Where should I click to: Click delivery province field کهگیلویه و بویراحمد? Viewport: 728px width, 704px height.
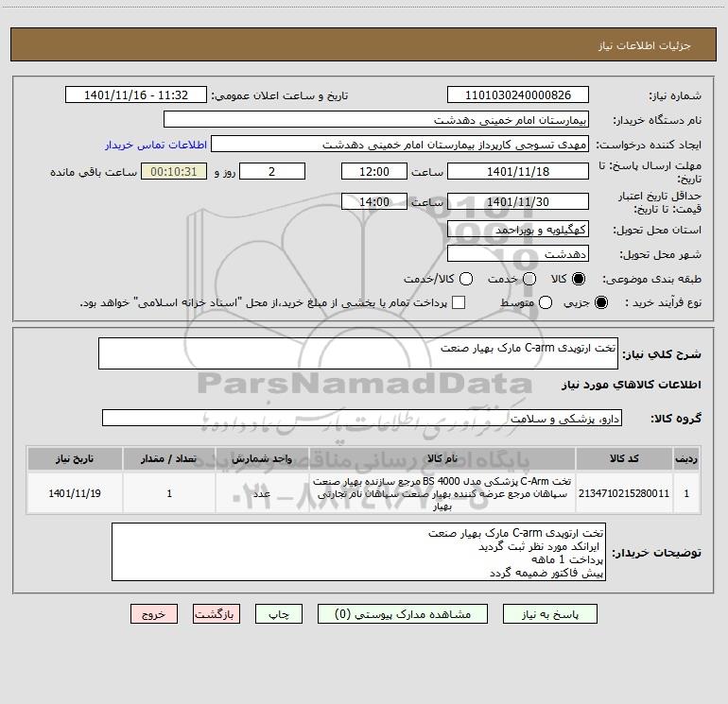click(x=518, y=230)
